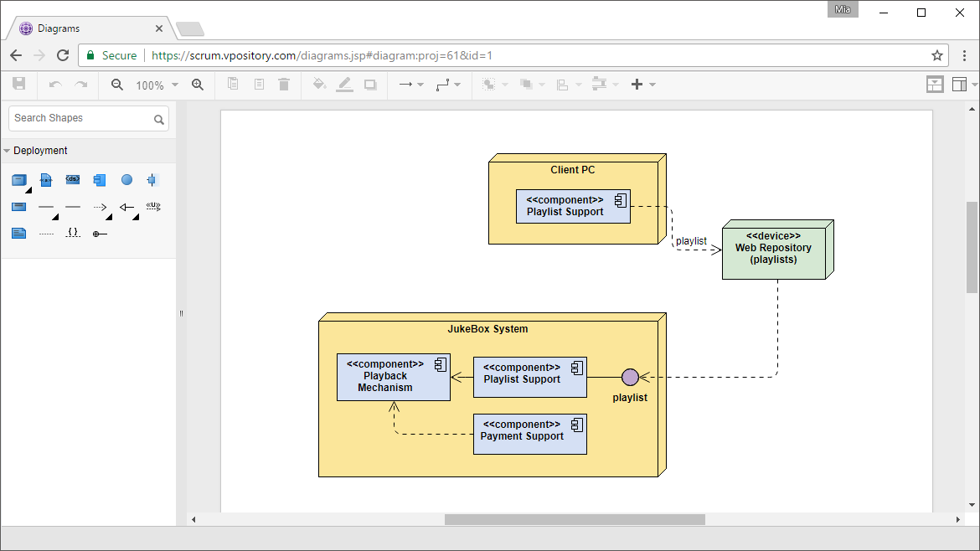This screenshot has width=980, height=551.
Task: Select the Note shape in the palette
Action: click(18, 234)
